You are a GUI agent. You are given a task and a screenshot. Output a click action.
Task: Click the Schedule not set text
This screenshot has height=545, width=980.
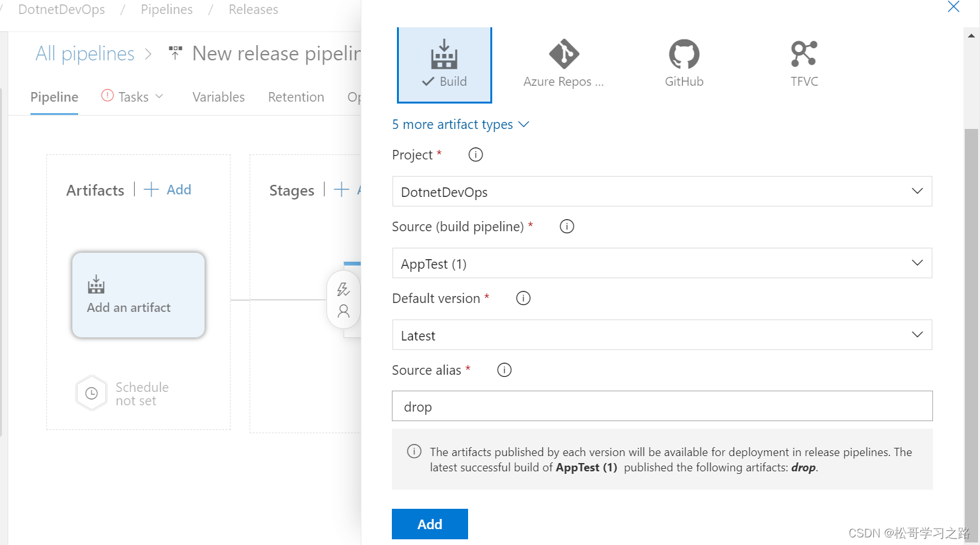[x=142, y=394]
